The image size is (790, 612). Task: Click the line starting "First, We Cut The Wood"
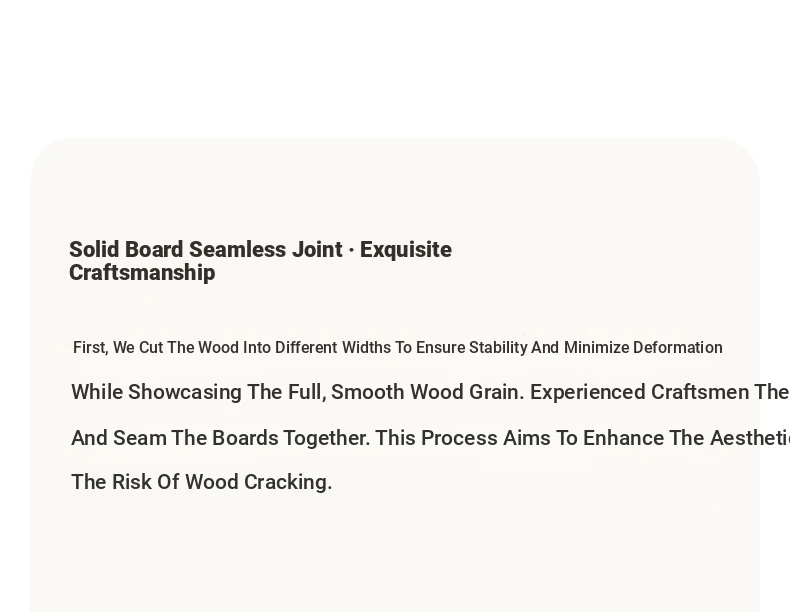tap(398, 348)
